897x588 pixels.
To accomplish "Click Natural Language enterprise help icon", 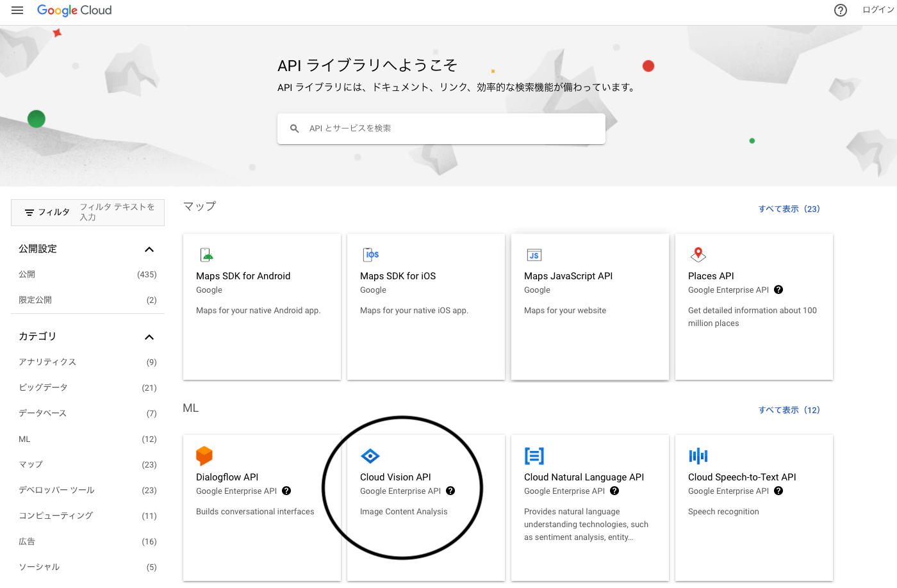I will [x=614, y=491].
